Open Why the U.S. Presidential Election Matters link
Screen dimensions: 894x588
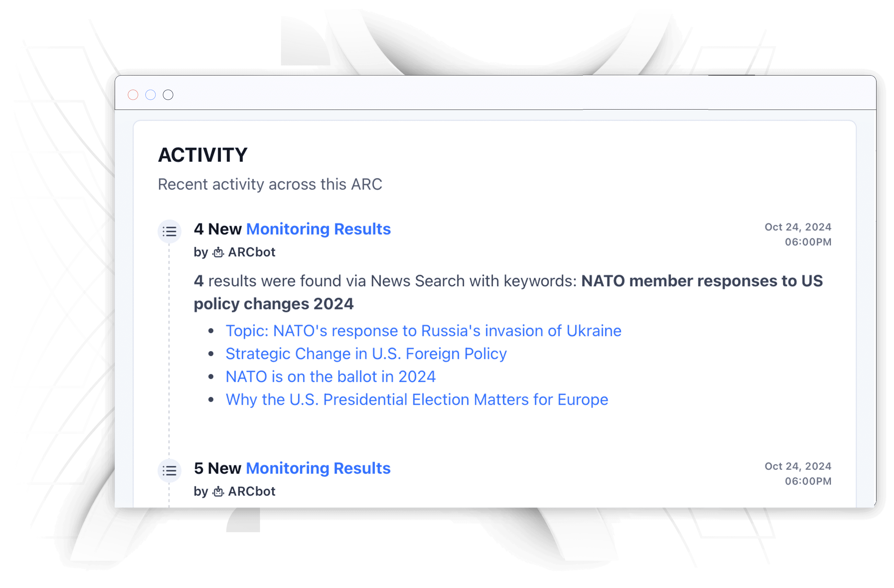tap(417, 399)
